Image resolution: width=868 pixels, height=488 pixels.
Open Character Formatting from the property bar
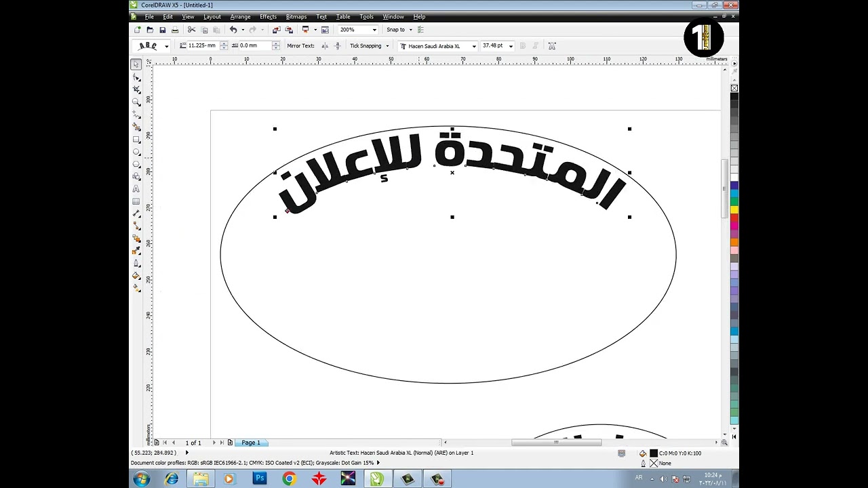point(552,46)
